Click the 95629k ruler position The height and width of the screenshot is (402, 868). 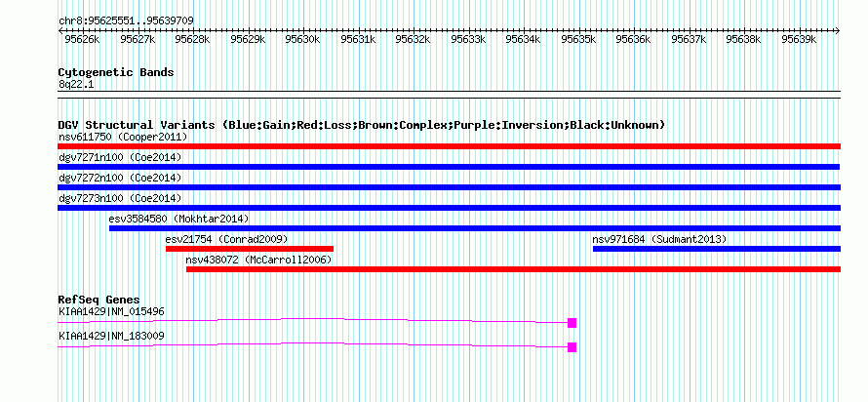click(x=248, y=39)
